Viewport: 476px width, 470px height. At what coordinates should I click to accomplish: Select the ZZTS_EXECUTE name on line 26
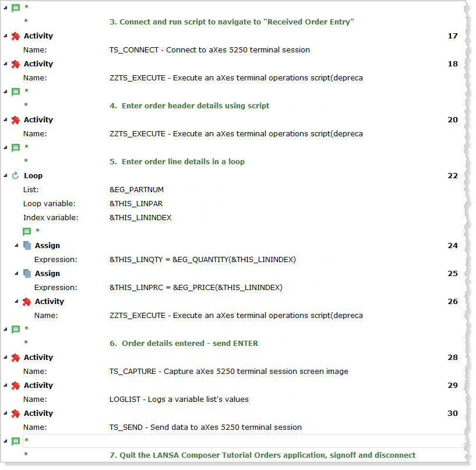[x=236, y=316]
